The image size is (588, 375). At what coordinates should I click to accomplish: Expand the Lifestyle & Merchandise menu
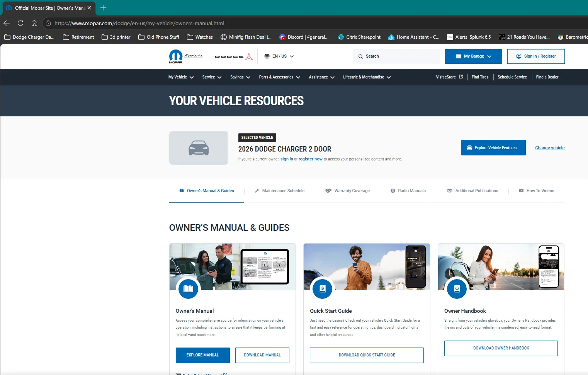[367, 77]
